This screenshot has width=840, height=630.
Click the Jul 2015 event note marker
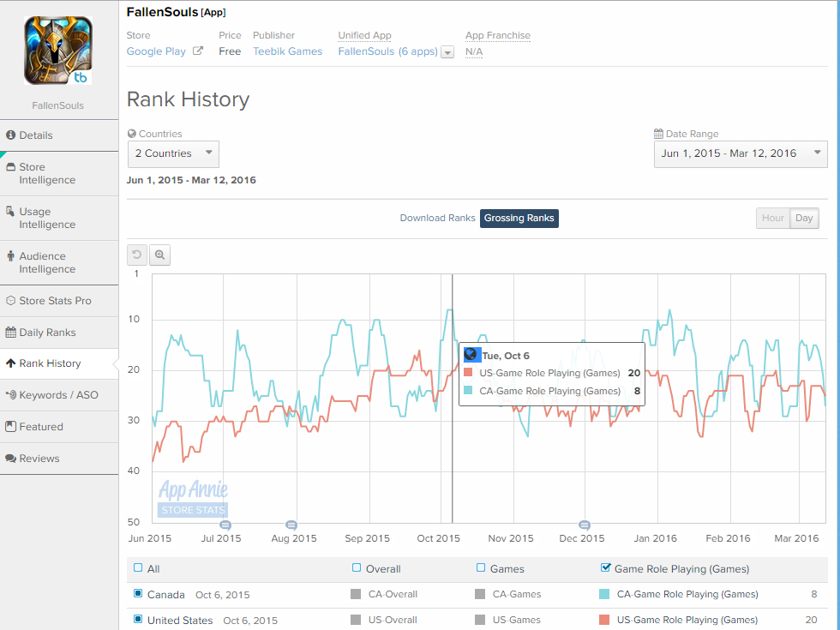pyautogui.click(x=225, y=525)
